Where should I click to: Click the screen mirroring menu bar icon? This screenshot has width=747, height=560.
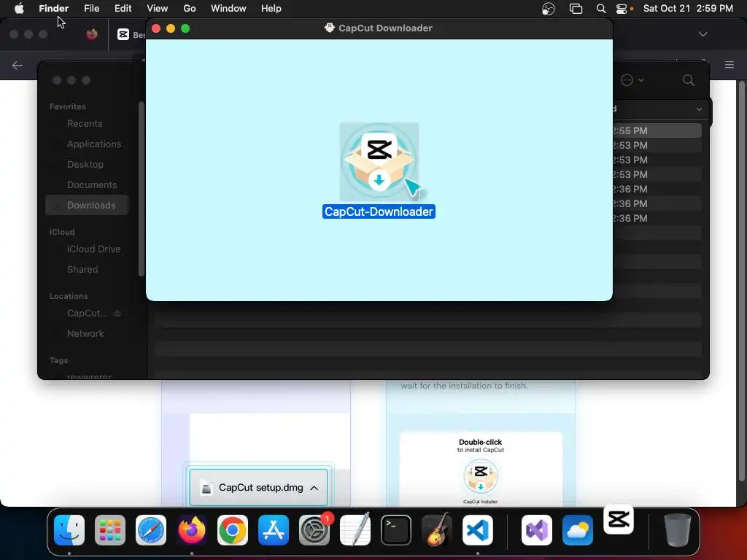click(x=576, y=9)
